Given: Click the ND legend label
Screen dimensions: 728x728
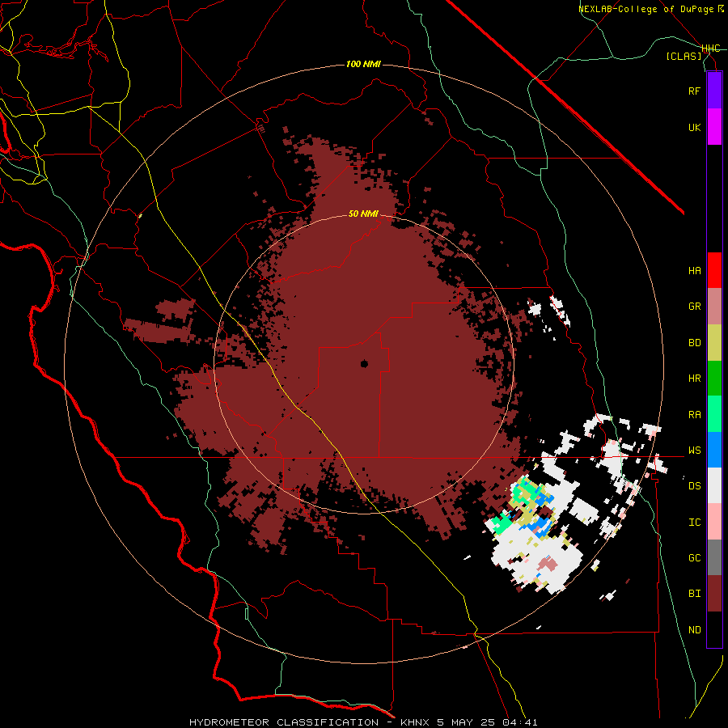Looking at the screenshot, I should pyautogui.click(x=694, y=629).
